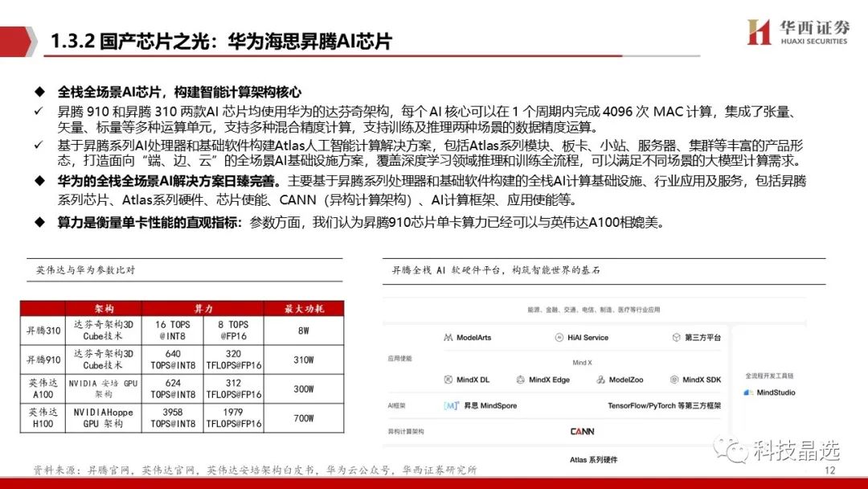This screenshot has height=489, width=868.
Task: Click the 全流程开发工具链 label
Action: [769, 376]
